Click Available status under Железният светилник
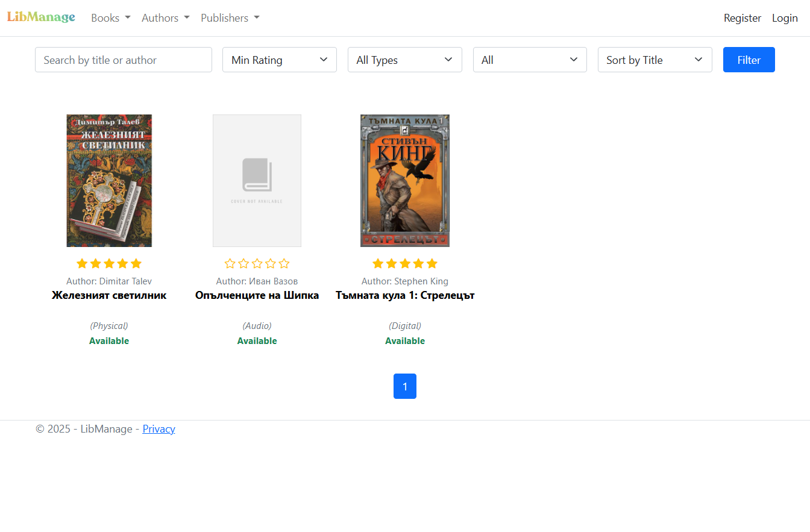Viewport: 810px width, 532px height. coord(109,341)
